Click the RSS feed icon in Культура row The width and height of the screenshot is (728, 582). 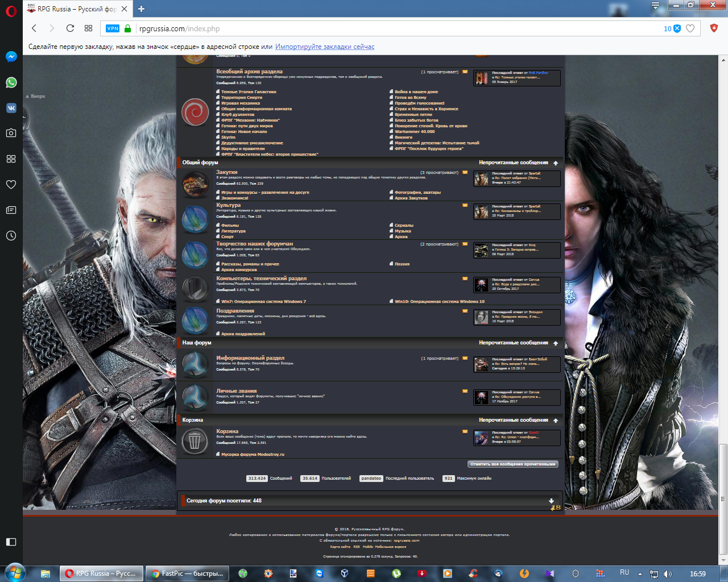pyautogui.click(x=465, y=206)
